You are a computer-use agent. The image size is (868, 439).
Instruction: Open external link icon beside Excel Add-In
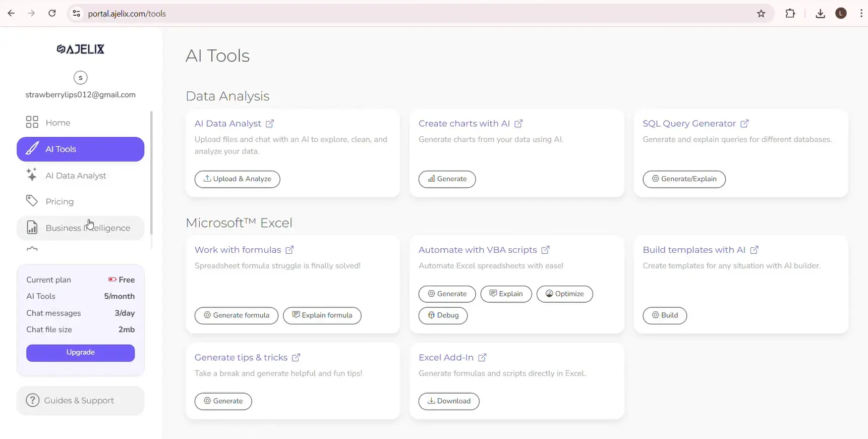click(482, 358)
